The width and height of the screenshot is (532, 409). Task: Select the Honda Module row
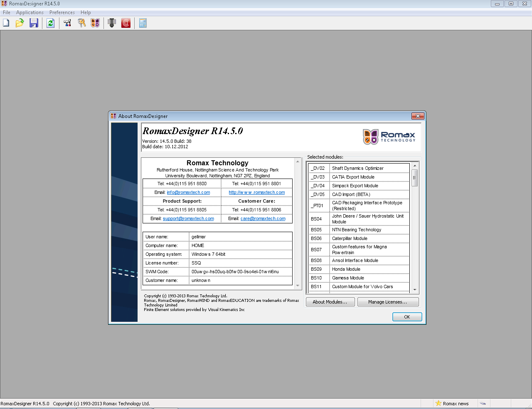tap(359, 269)
